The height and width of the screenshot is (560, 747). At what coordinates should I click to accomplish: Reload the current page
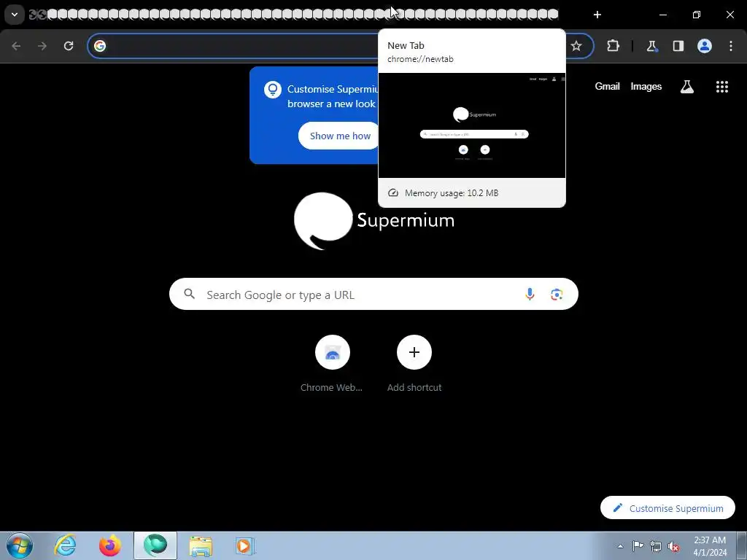[x=69, y=46]
